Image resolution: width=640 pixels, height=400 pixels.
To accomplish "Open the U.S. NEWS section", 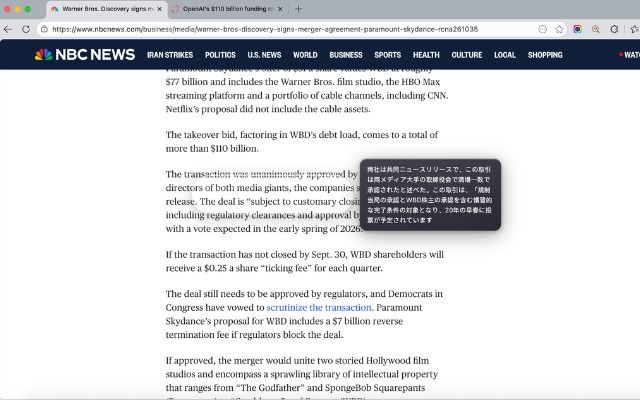I will [264, 55].
